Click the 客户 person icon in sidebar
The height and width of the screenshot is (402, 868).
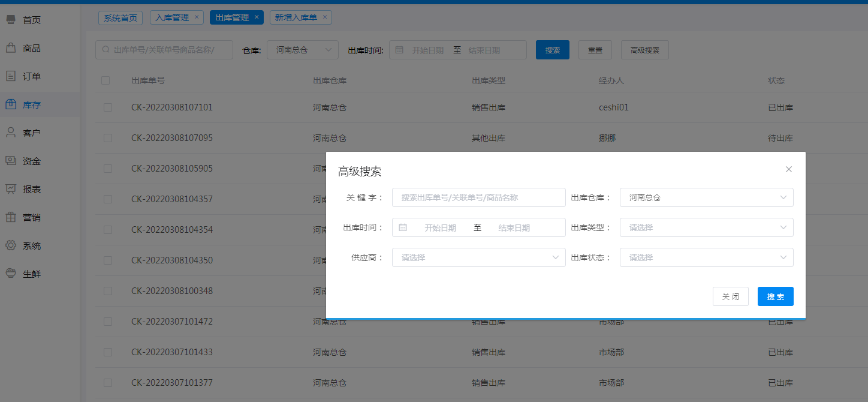click(x=11, y=133)
